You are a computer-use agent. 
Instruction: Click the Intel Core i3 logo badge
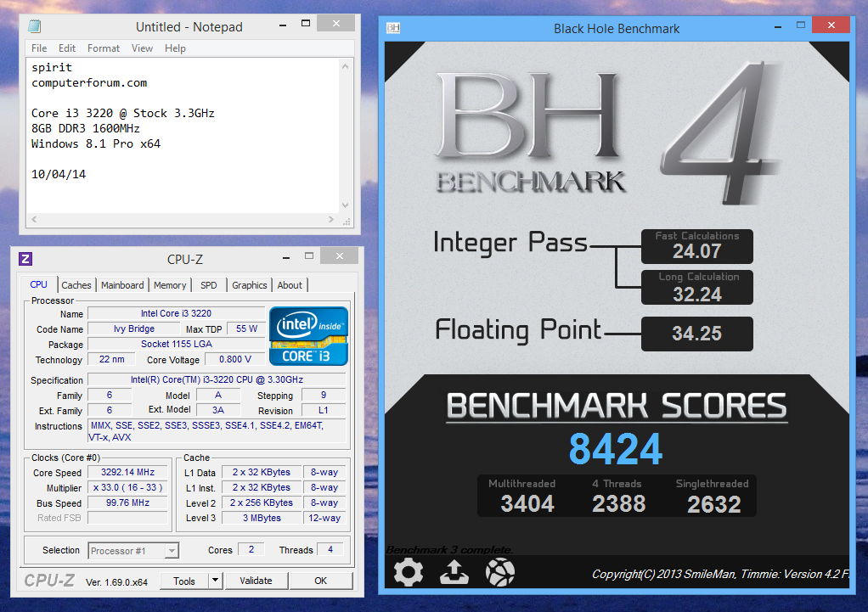click(x=308, y=336)
